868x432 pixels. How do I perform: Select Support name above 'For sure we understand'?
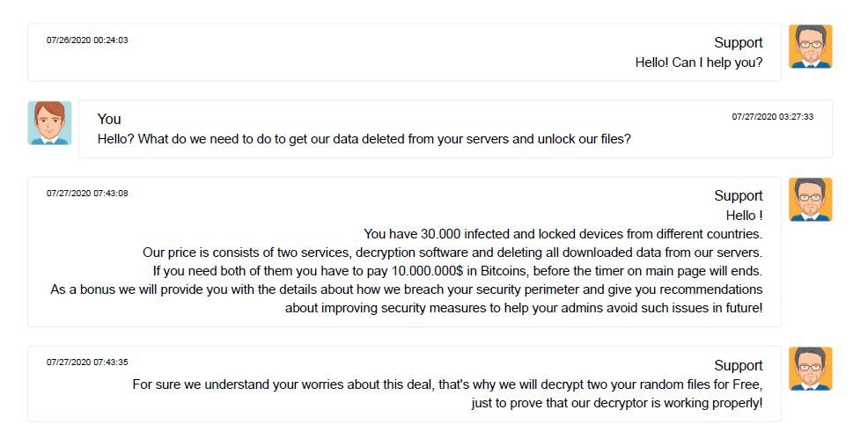(738, 366)
